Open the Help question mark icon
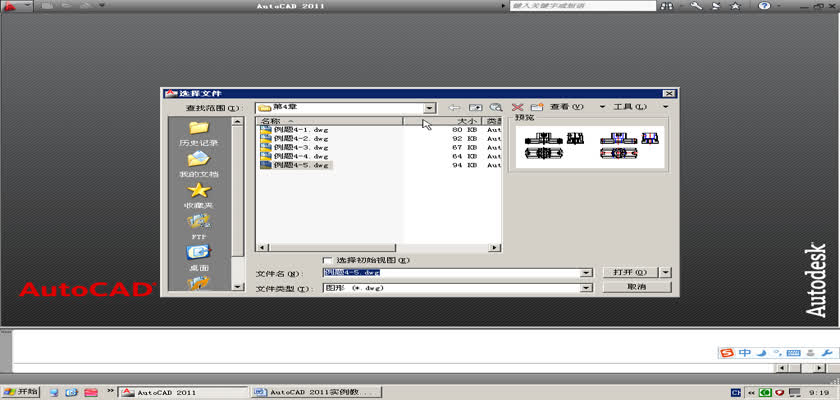The width and height of the screenshot is (840, 400). 764,6
